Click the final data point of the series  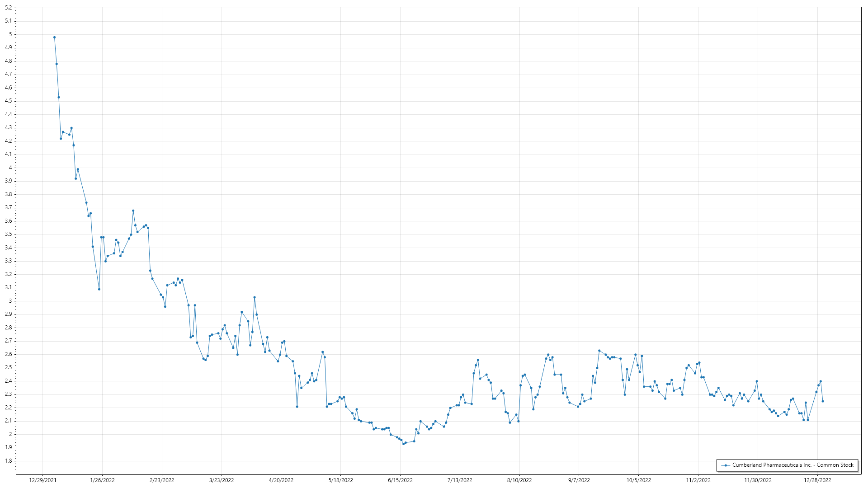(823, 401)
